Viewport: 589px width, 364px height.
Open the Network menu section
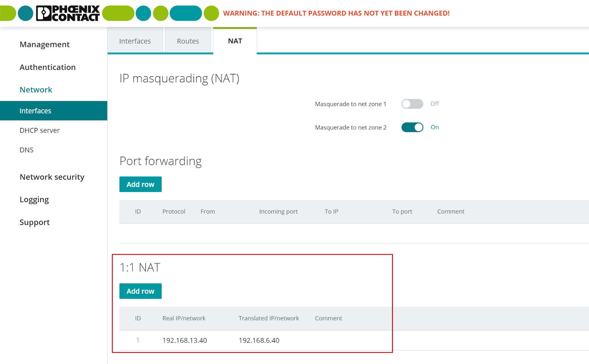click(x=36, y=90)
